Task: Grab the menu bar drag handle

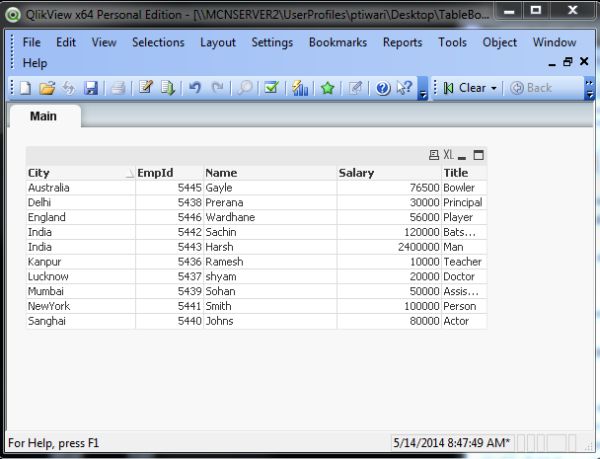Action: pos(12,52)
